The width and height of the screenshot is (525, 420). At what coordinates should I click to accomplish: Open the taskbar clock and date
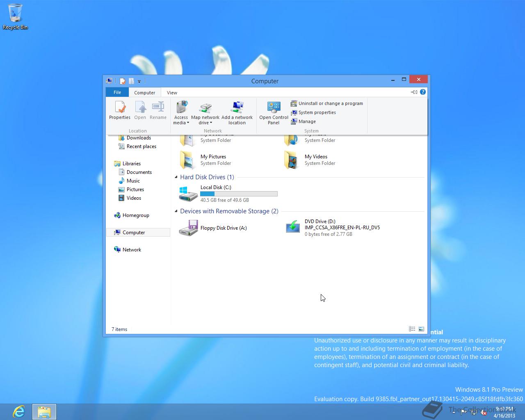click(504, 412)
